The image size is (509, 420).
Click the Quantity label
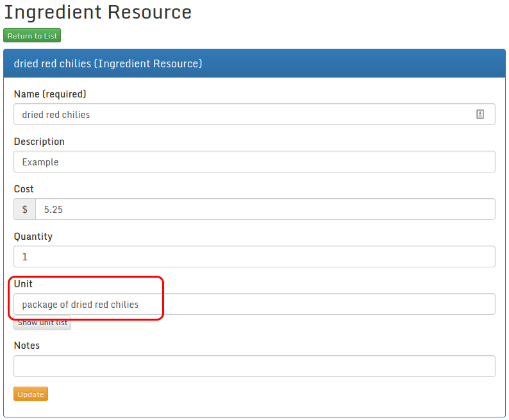[33, 237]
